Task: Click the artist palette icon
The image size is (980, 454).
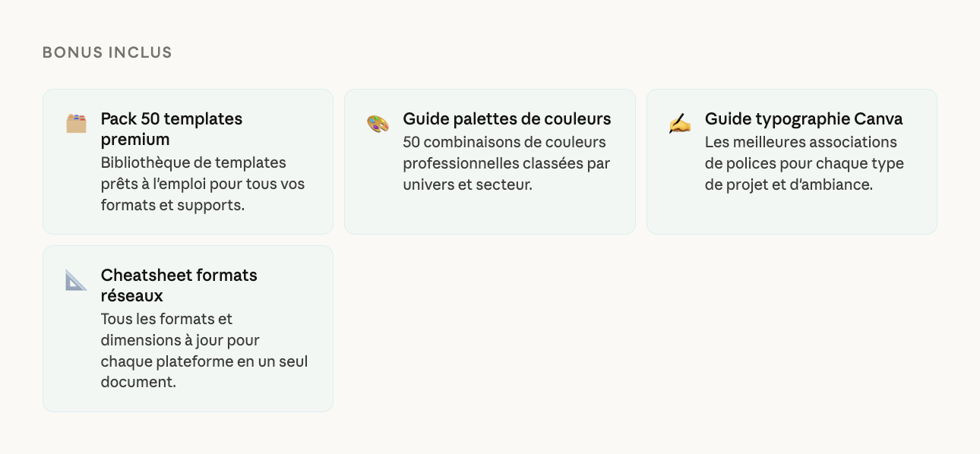Action: [x=378, y=123]
